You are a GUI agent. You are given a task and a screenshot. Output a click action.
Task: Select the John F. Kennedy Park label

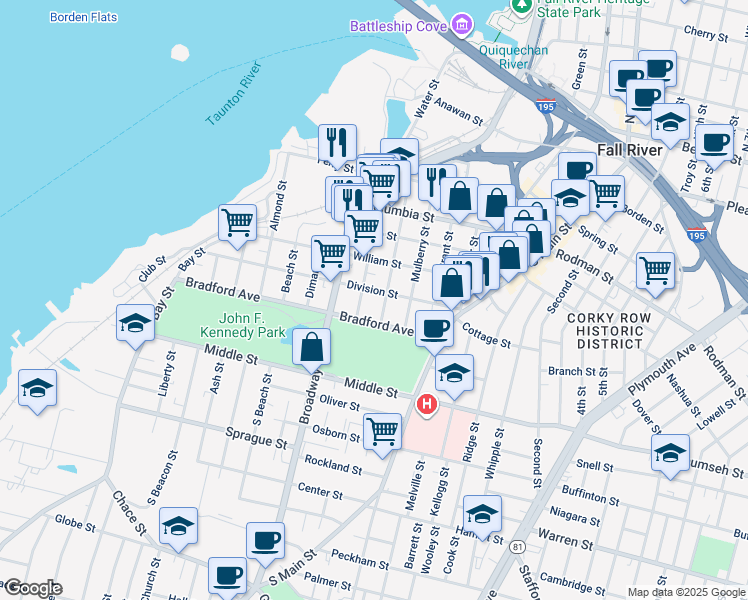tap(243, 325)
